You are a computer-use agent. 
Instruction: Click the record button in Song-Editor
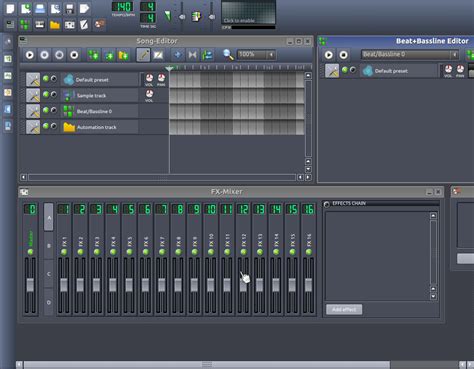[44, 55]
